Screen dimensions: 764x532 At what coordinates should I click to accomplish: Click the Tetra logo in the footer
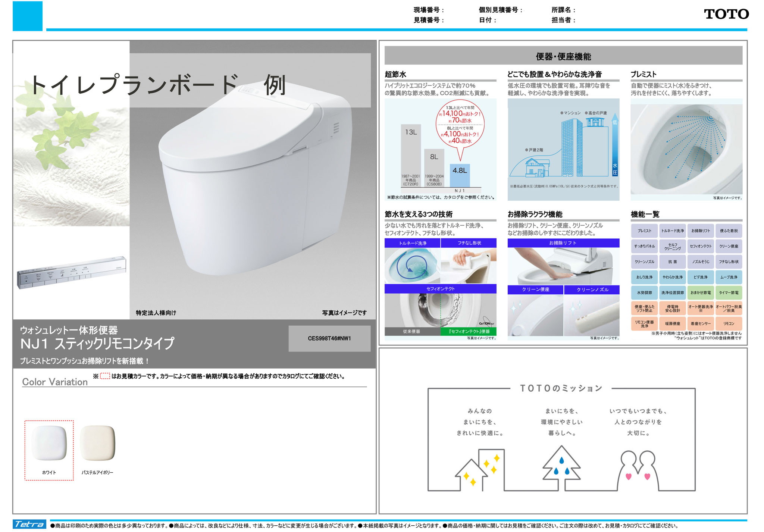coord(29,524)
